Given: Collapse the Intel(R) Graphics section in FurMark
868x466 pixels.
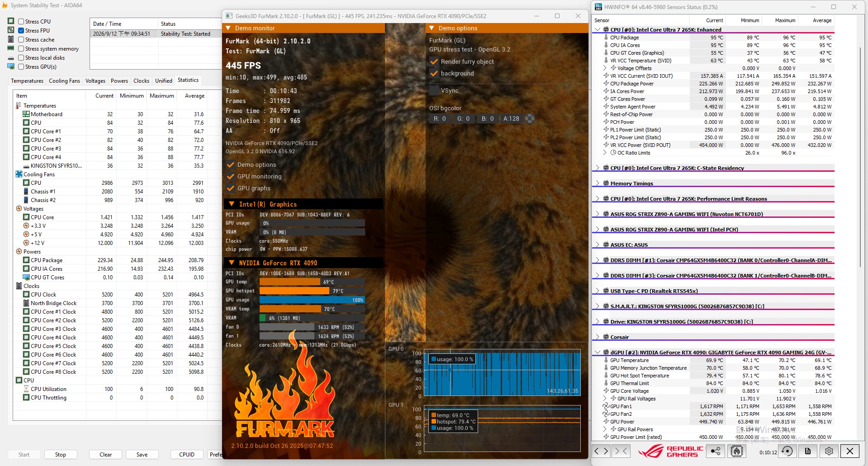Looking at the screenshot, I should tap(232, 204).
